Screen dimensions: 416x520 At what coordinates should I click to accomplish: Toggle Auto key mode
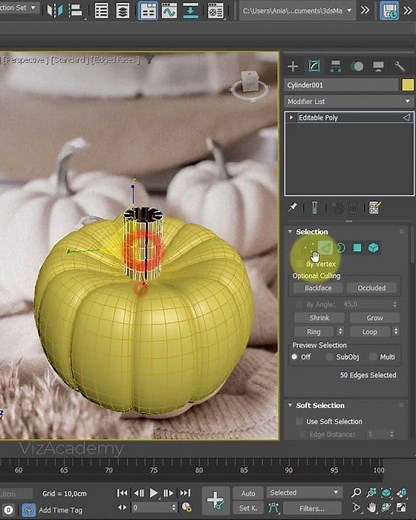pos(248,493)
